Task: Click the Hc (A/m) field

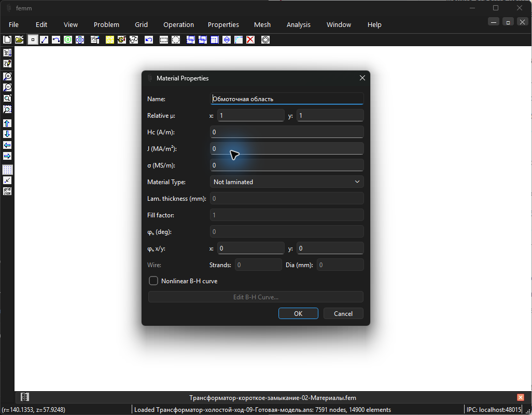Action: point(287,132)
